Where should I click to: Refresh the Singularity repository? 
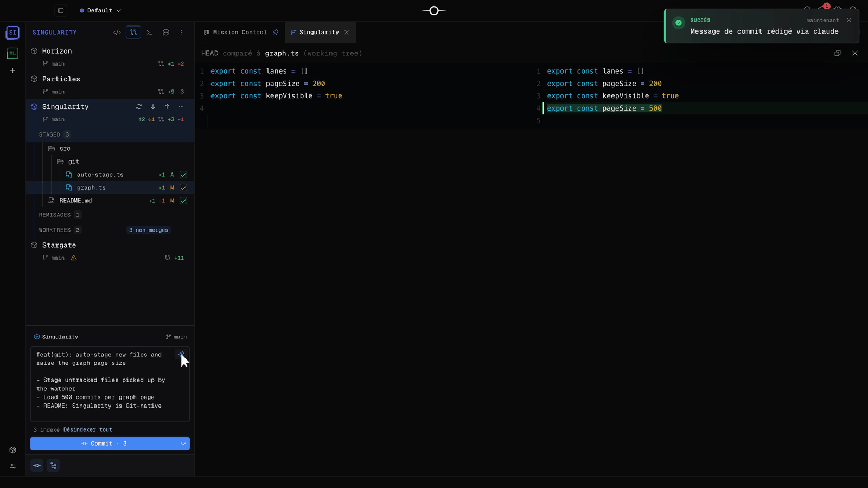pyautogui.click(x=139, y=107)
